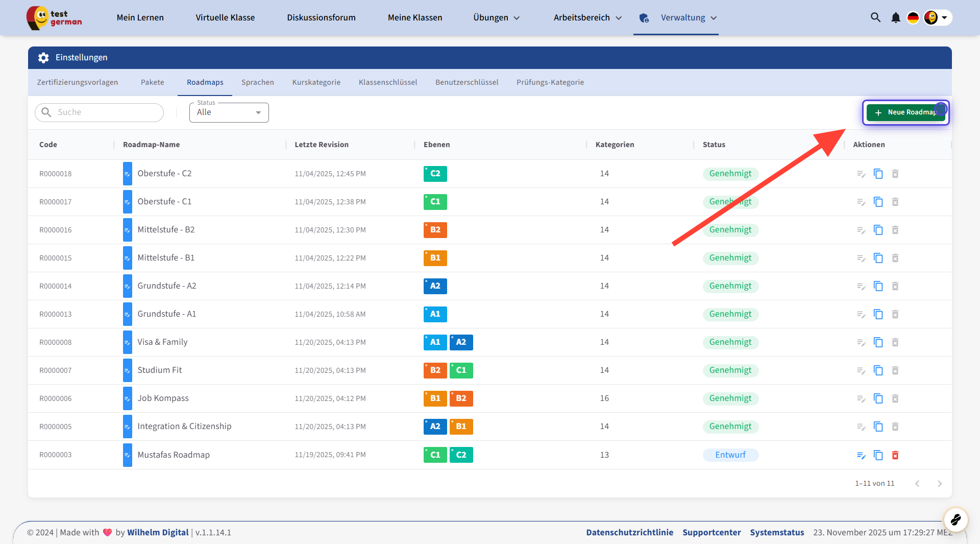Open the floating feather widget button
Screen dimensions: 980x544
tap(955, 520)
